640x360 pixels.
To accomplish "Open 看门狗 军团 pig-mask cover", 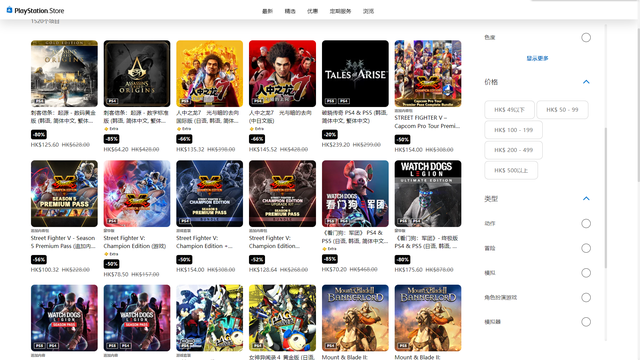I will coord(355,193).
